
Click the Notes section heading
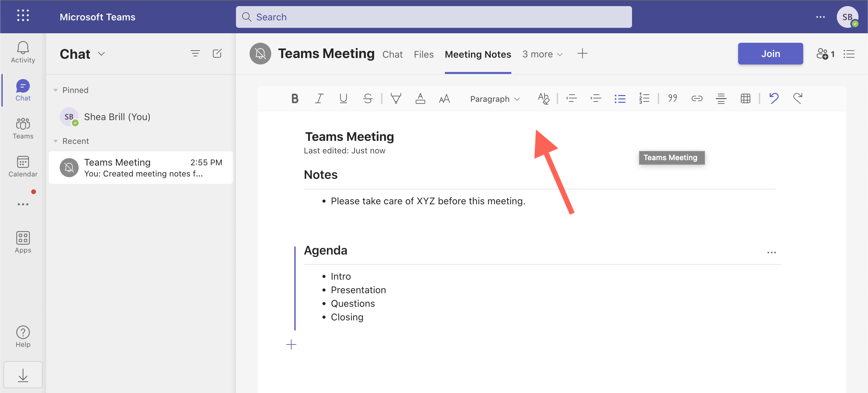[x=320, y=174]
